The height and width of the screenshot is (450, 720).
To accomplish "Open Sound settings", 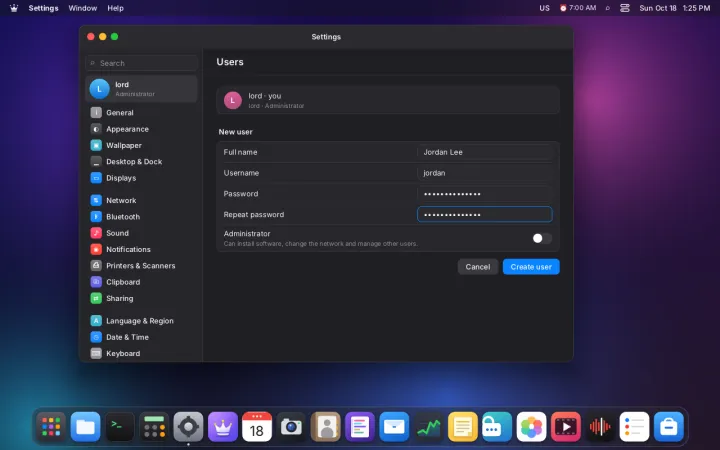I will [141, 233].
